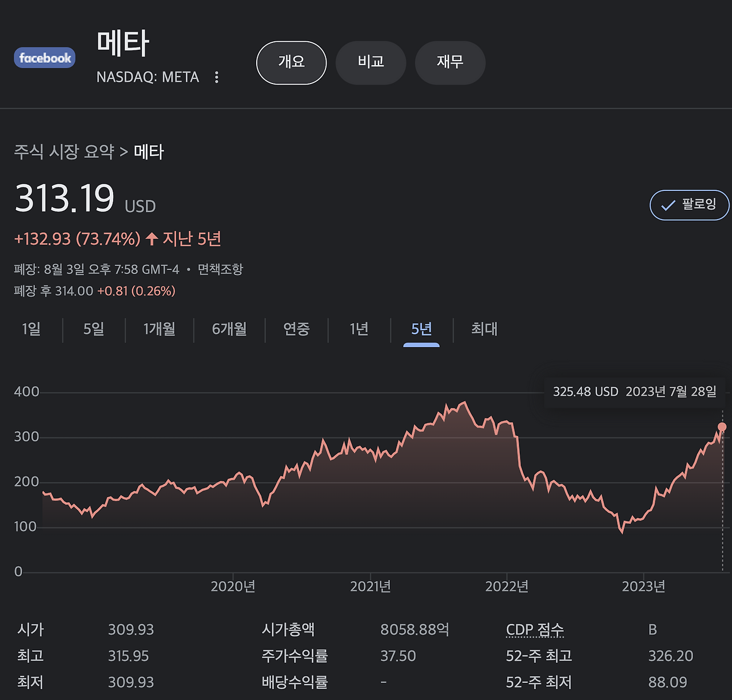Image resolution: width=732 pixels, height=700 pixels.
Task: Click the after-hours price 314.00
Action: 74,291
